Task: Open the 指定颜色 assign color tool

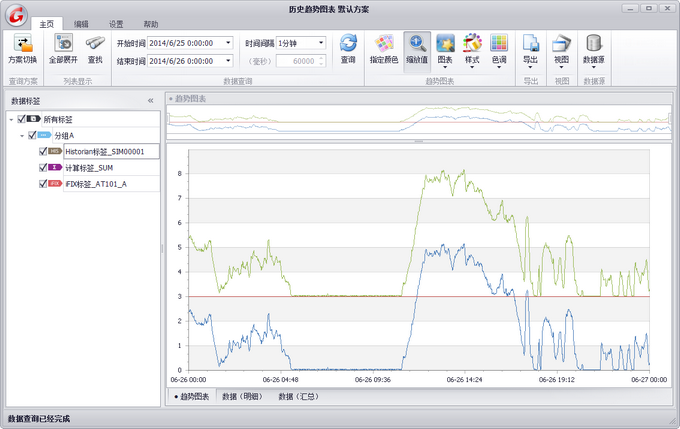Action: pyautogui.click(x=384, y=43)
